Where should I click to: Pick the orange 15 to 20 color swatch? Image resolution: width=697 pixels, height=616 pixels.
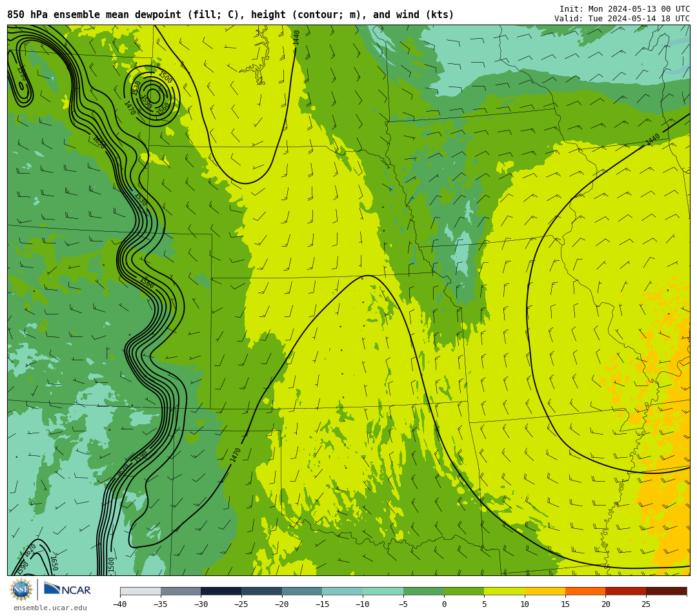(x=585, y=591)
